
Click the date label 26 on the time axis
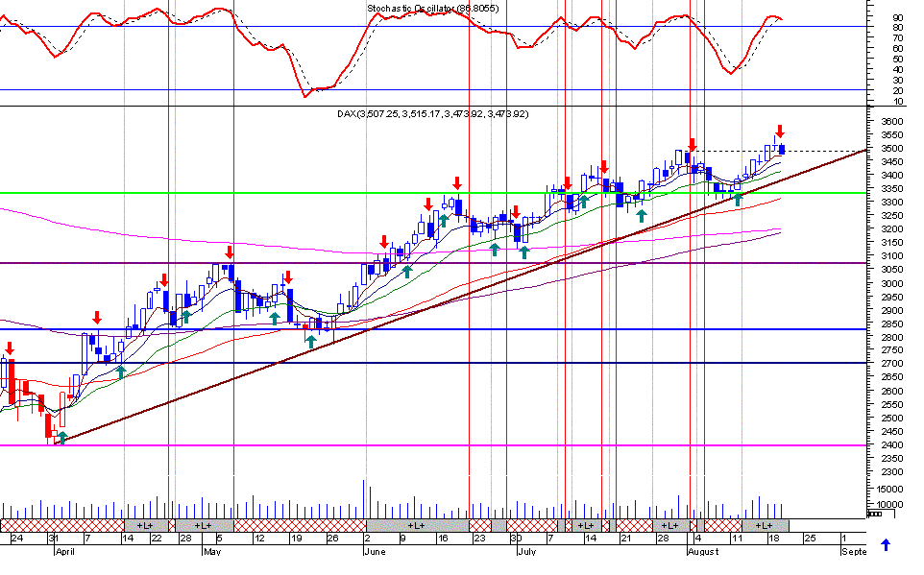point(333,538)
